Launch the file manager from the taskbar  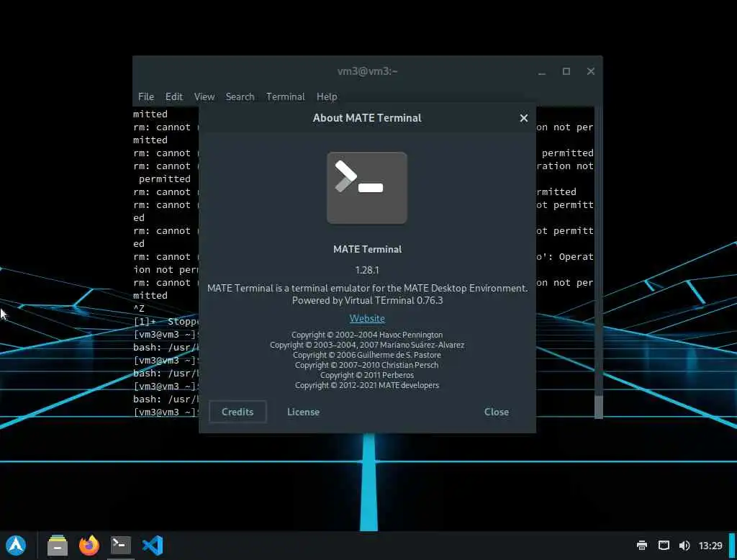click(58, 546)
